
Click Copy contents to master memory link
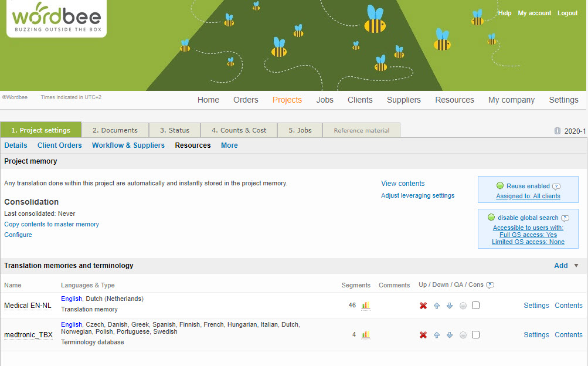point(52,224)
